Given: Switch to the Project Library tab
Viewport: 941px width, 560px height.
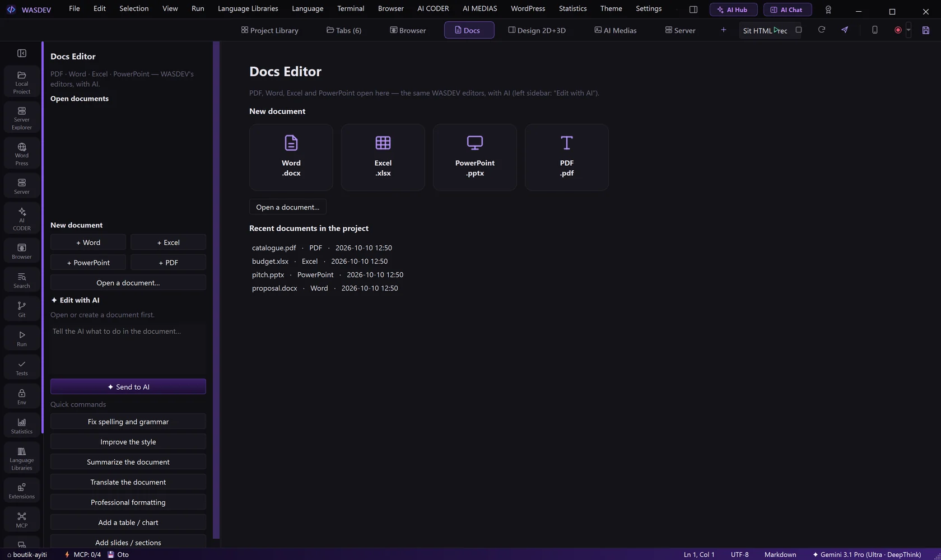Looking at the screenshot, I should click(269, 30).
